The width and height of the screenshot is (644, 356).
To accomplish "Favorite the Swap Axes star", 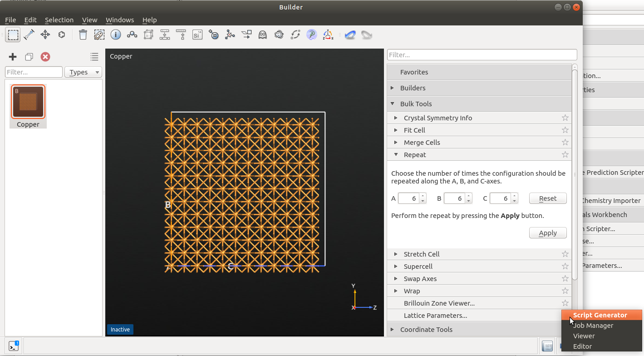I will point(565,279).
